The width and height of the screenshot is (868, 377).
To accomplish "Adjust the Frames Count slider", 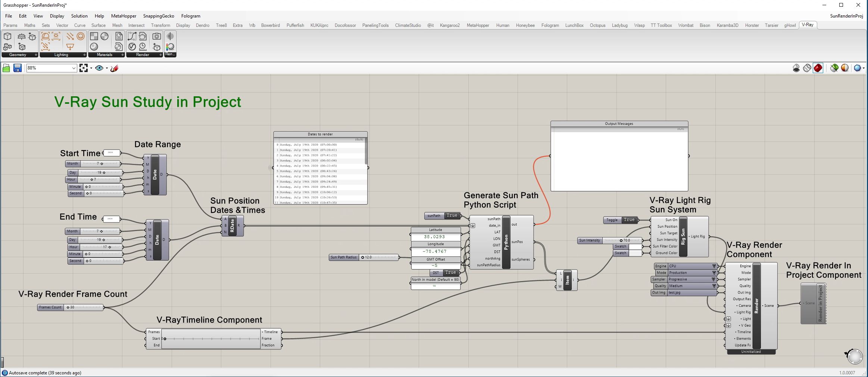I will point(71,308).
